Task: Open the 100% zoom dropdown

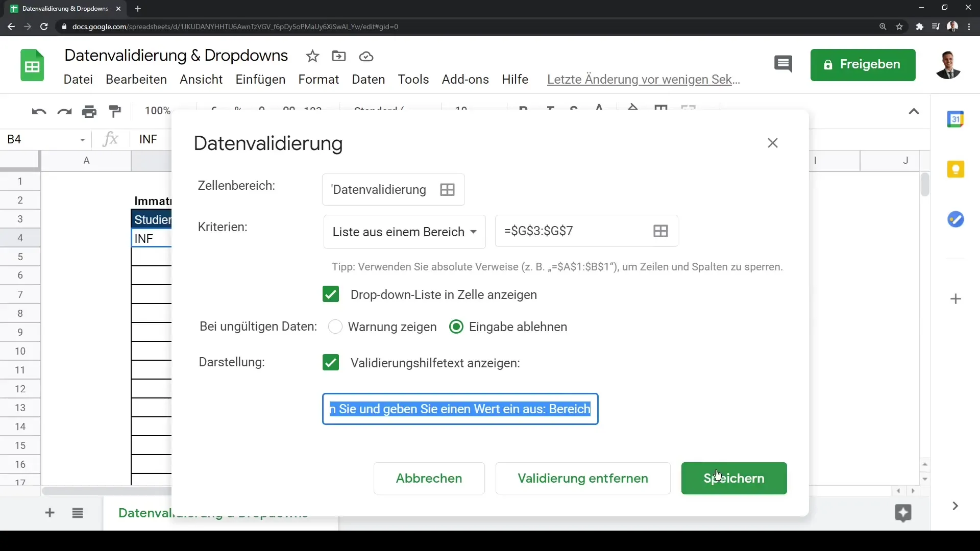Action: [157, 111]
